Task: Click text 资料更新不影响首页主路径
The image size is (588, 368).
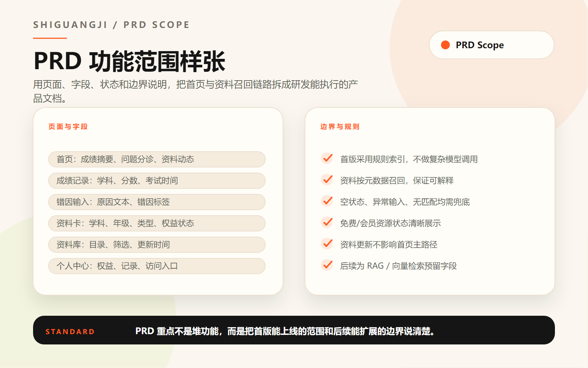Action: [389, 245]
